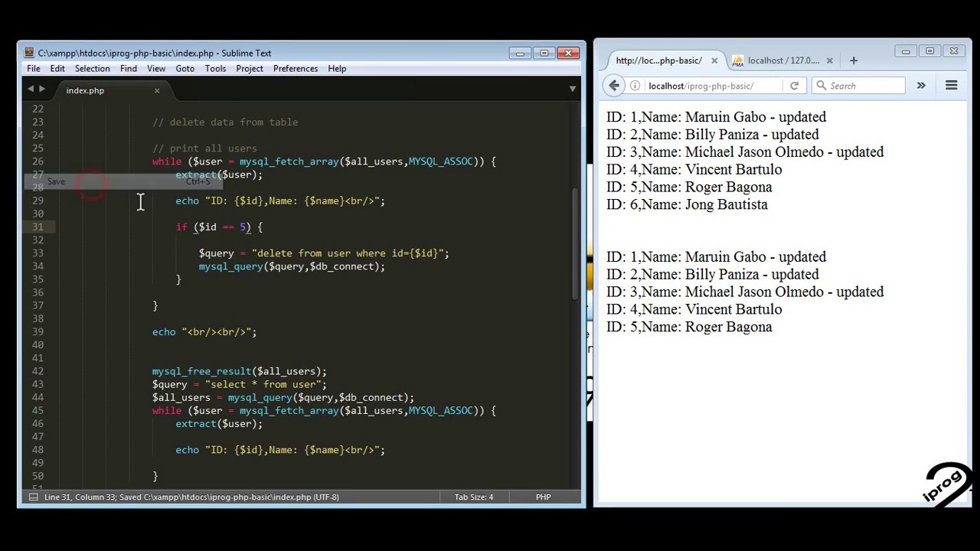Open the Find menu
980x551 pixels.
pos(128,68)
